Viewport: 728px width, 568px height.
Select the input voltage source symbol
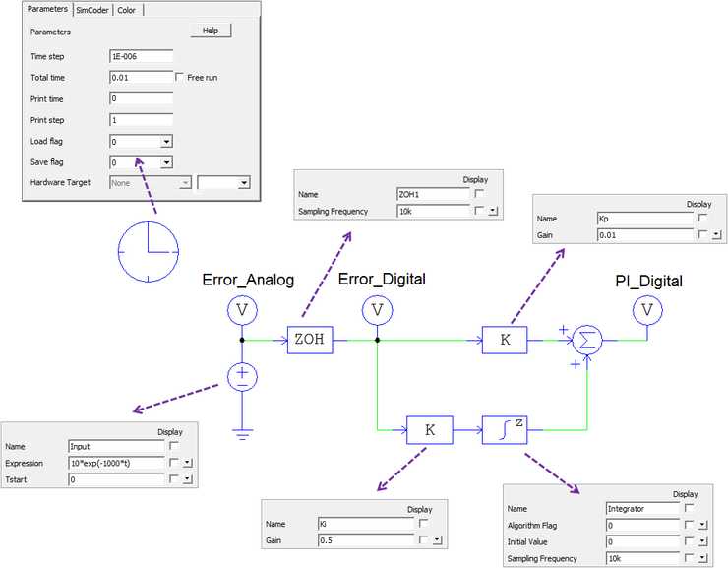point(242,376)
